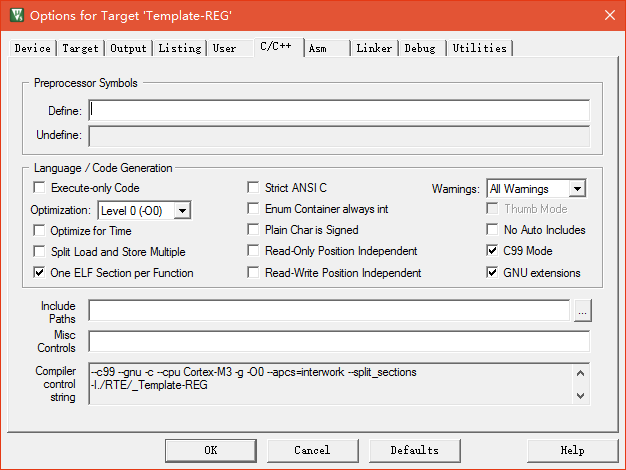Disable GNU extensions option

coord(493,273)
